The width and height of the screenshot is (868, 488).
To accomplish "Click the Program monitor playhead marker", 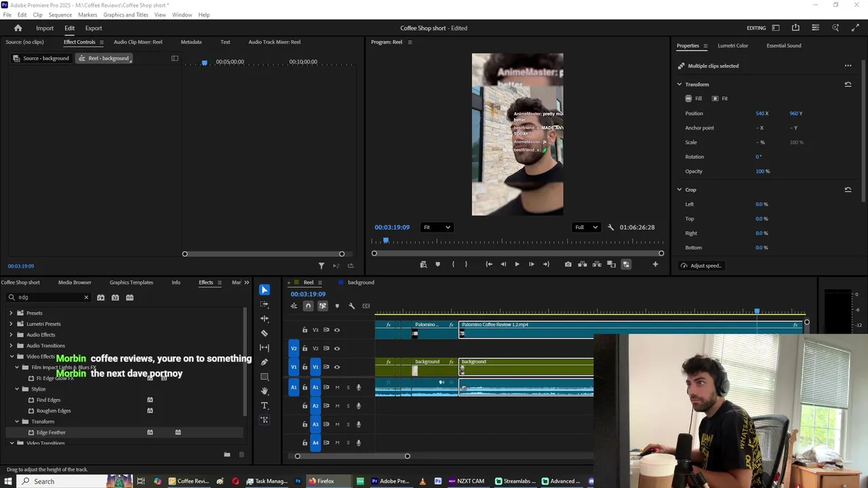I will [386, 241].
